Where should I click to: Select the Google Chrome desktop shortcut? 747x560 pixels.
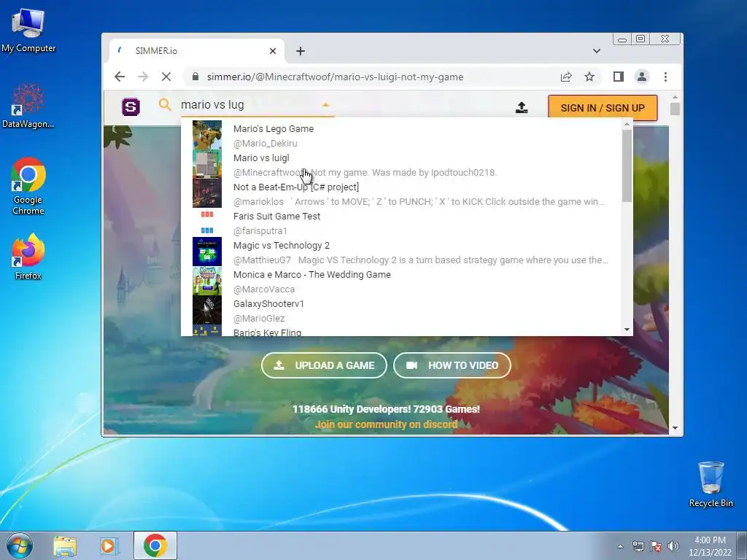tap(28, 186)
